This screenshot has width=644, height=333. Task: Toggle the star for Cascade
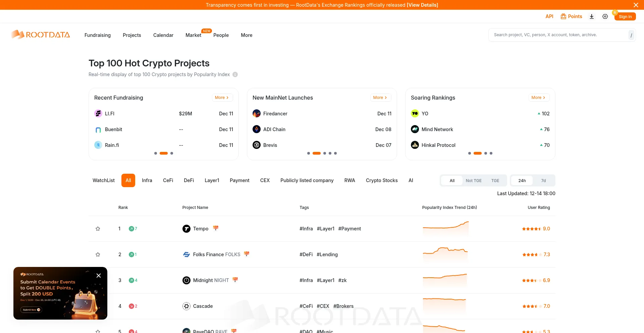click(x=98, y=306)
